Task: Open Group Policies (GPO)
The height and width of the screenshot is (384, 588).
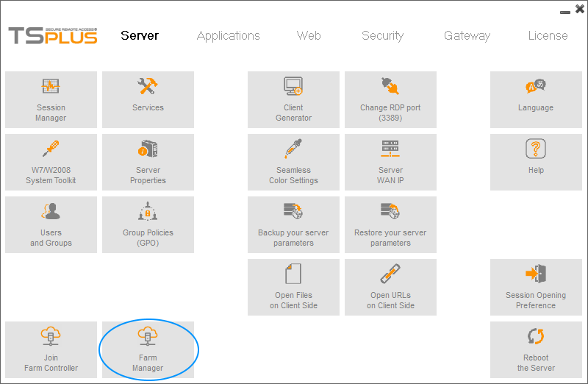Action: (148, 224)
